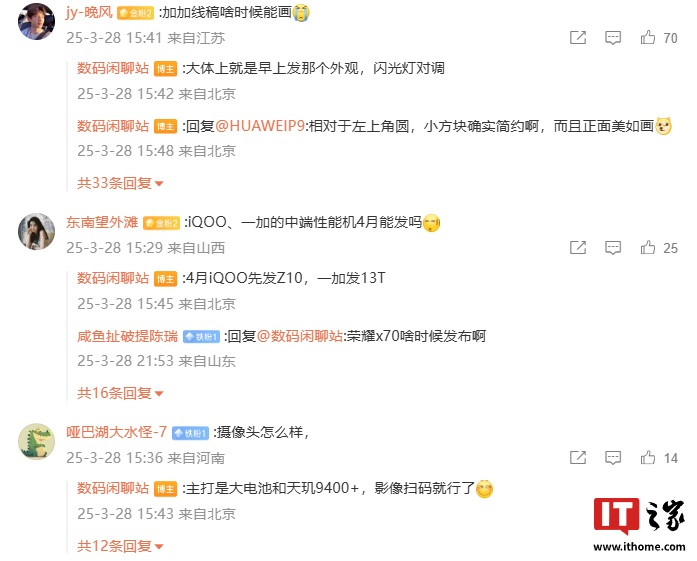Click @数码闲聊站 mention in reply
Image resolution: width=697 pixels, height=561 pixels.
[300, 336]
